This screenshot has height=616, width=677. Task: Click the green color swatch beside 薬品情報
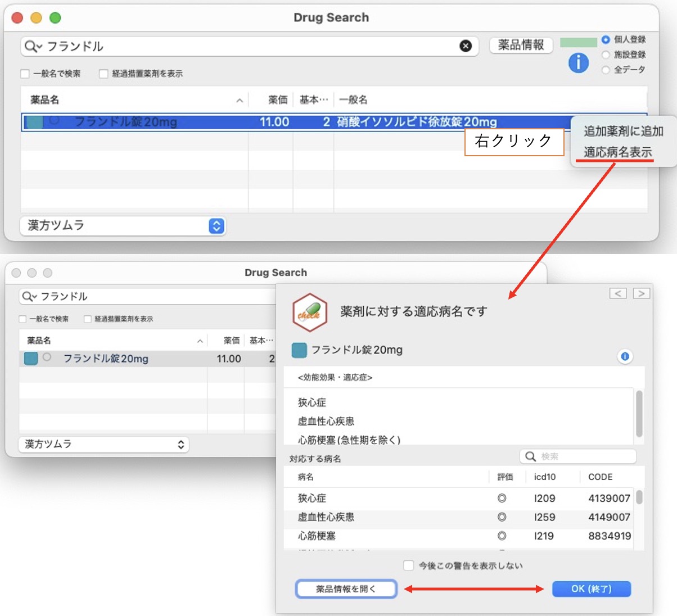578,42
